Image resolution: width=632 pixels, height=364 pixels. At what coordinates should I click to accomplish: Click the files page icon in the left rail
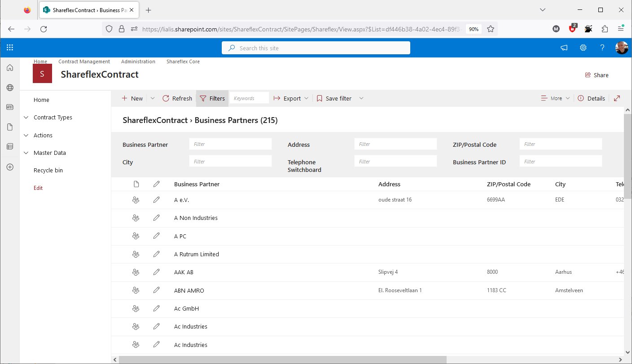10,127
